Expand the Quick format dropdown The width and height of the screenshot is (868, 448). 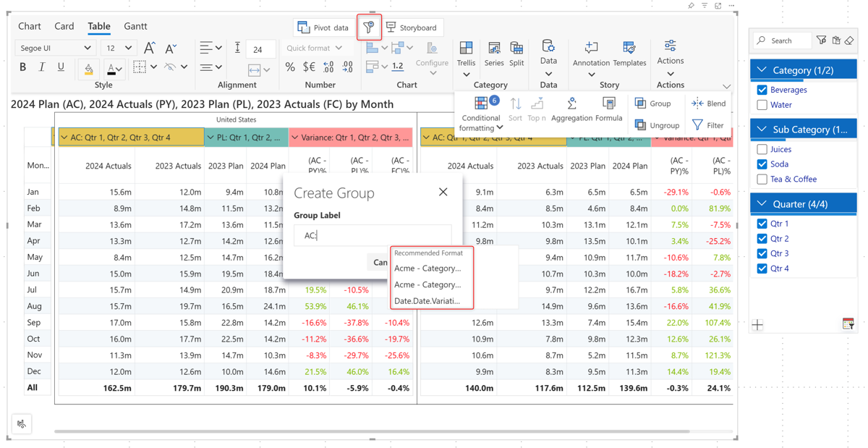[x=314, y=48]
